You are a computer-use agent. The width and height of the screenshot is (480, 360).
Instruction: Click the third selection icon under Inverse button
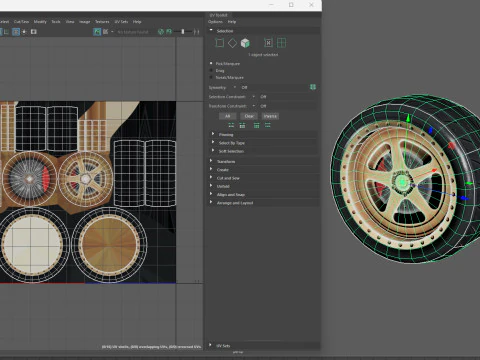256,125
